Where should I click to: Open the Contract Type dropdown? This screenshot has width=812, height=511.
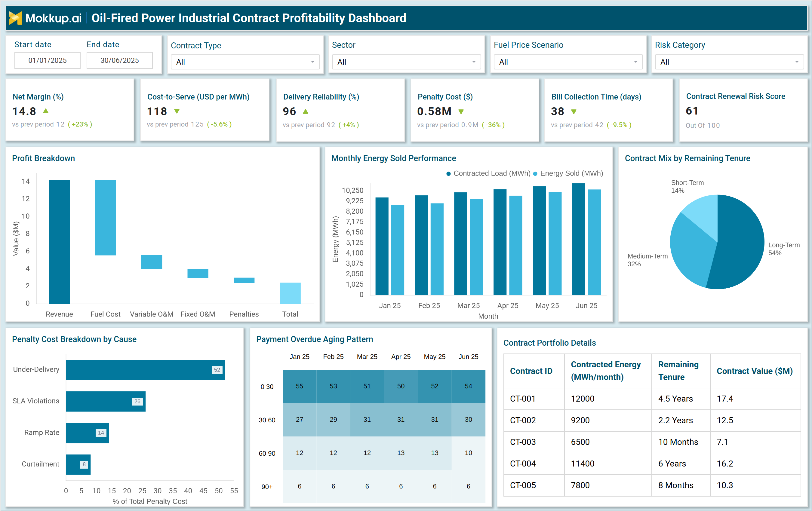(245, 62)
